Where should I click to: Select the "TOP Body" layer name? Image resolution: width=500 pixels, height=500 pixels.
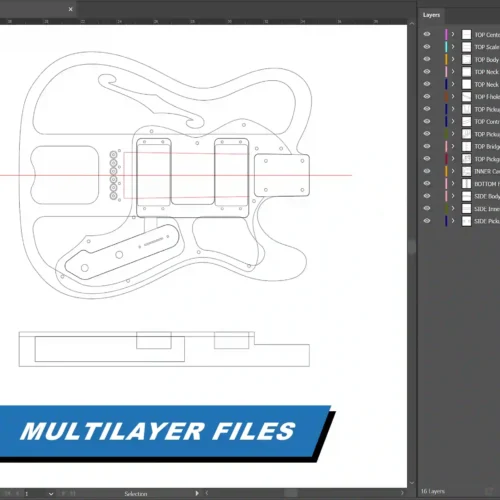487,60
